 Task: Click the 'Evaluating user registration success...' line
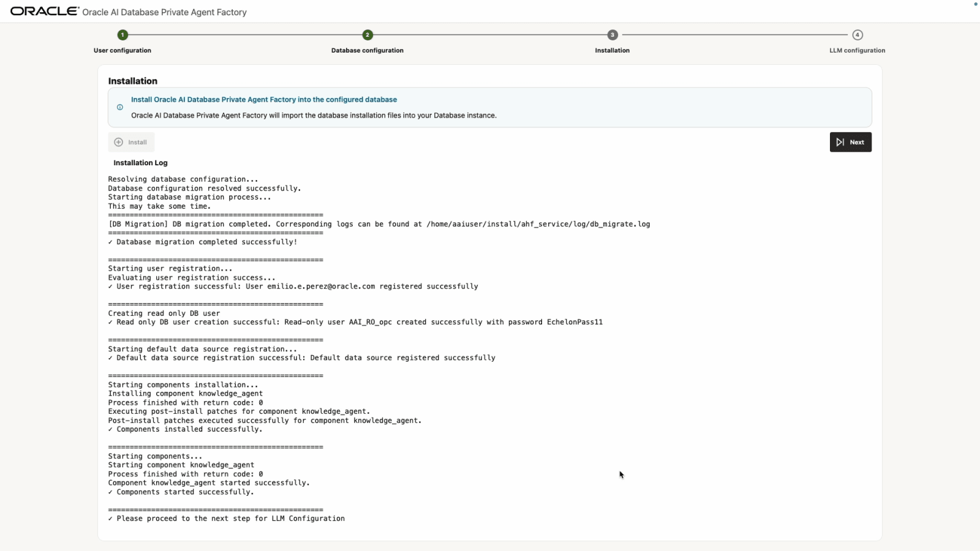click(192, 277)
